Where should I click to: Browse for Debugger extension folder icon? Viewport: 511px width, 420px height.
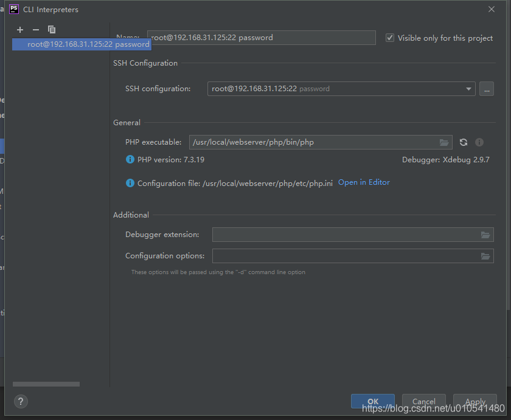click(485, 235)
